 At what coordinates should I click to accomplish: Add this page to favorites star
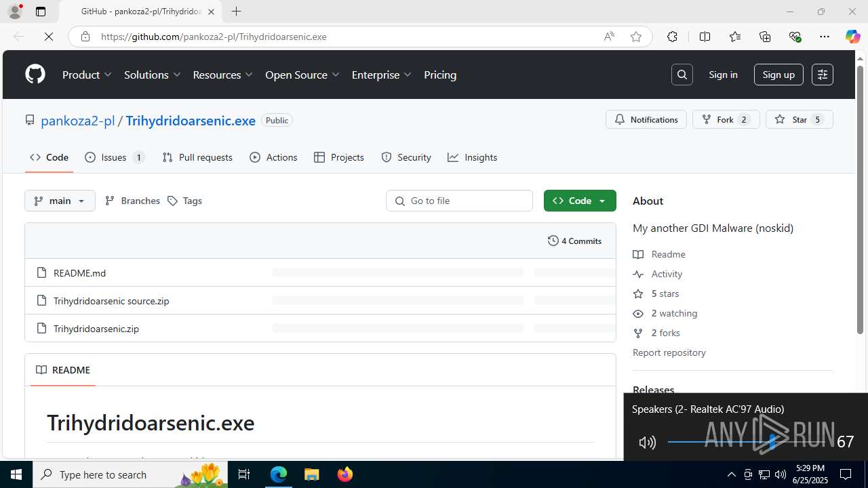click(636, 37)
